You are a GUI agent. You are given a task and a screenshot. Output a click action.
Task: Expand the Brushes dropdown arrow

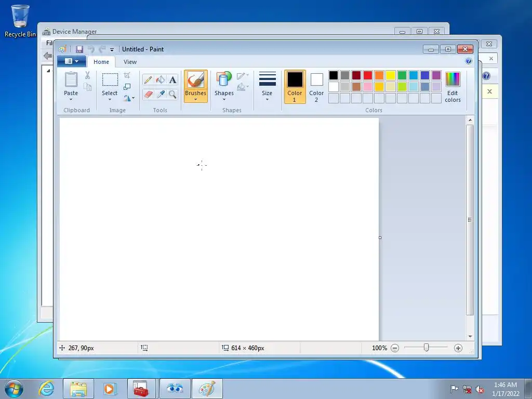pos(196,99)
